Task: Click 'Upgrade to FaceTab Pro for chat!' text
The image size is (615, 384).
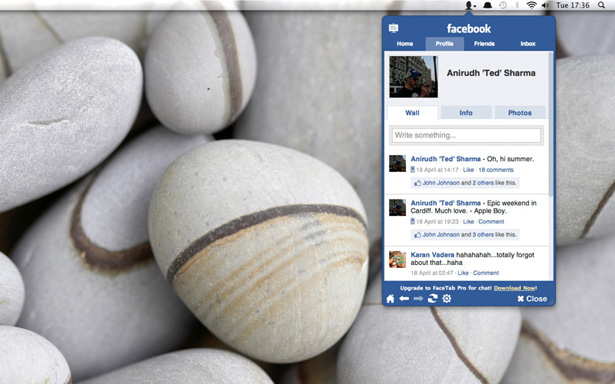Action: tap(446, 288)
